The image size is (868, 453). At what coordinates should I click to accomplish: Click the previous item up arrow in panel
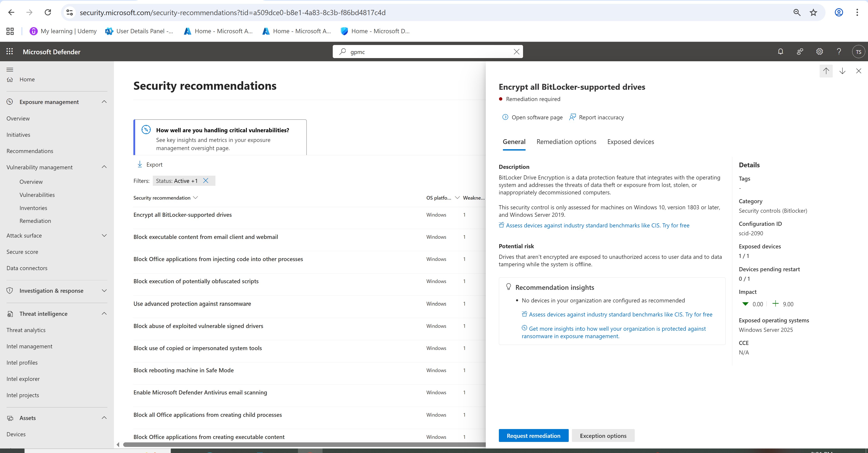(x=826, y=71)
